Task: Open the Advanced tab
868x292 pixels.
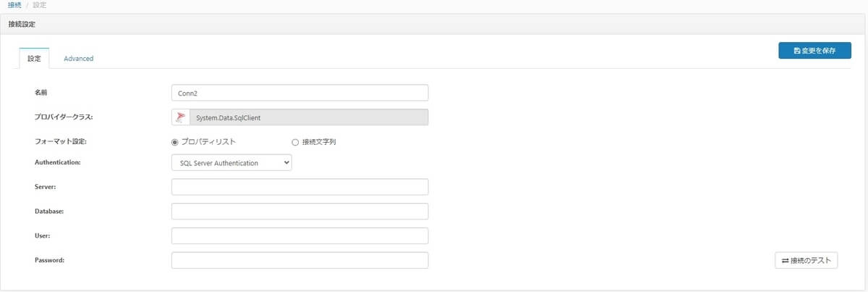Action: [78, 59]
